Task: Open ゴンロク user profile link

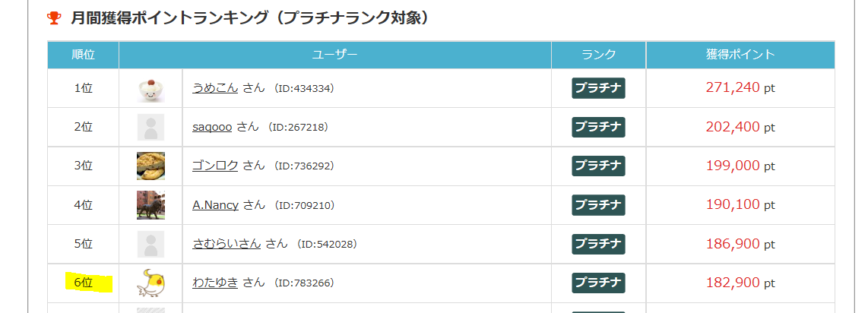Action: point(215,166)
